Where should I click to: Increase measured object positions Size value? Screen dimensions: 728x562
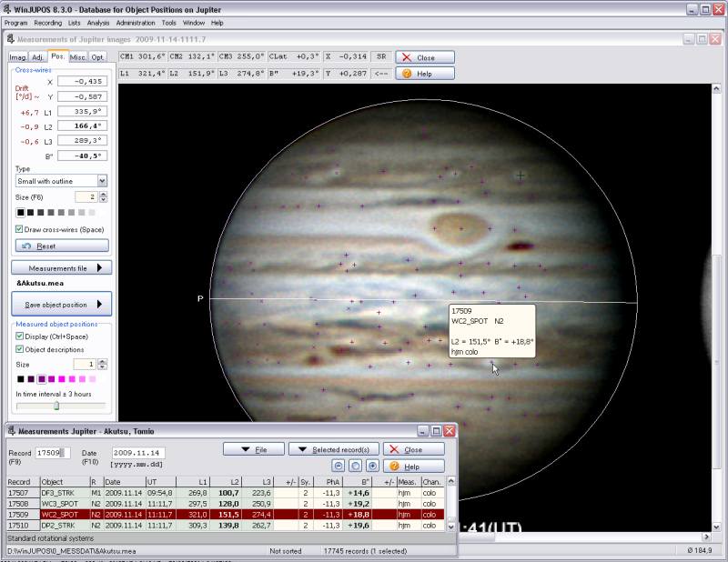[103, 362]
